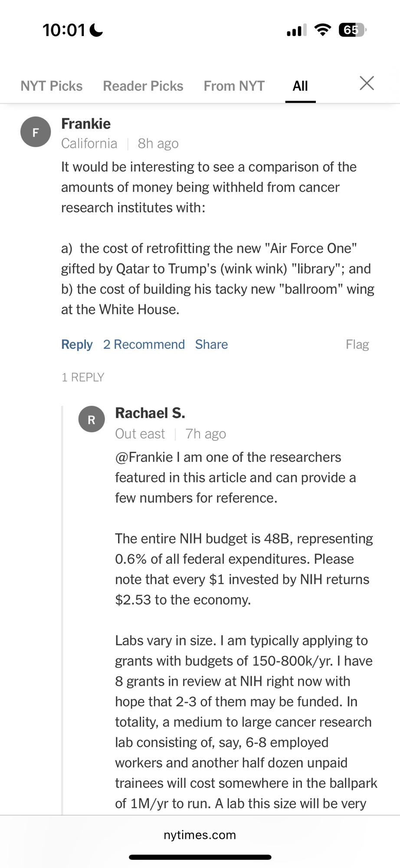The width and height of the screenshot is (400, 868).
Task: Tap Rachael S. commenter name
Action: point(150,413)
